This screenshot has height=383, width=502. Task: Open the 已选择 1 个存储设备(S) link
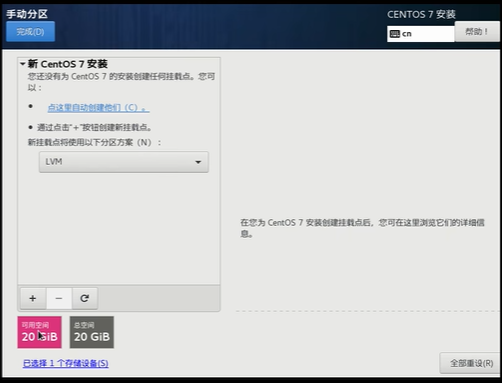click(66, 363)
